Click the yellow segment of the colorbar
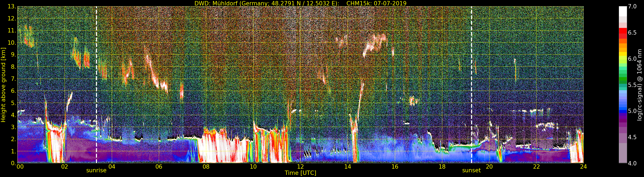The height and width of the screenshot is (177, 644). point(623,54)
